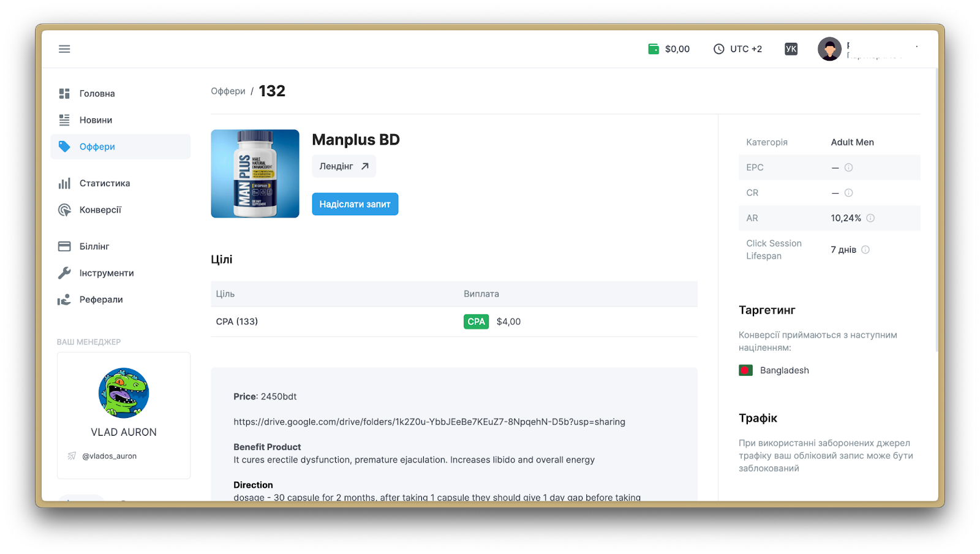Click the Новини list icon
Viewport: 980px width, 554px height.
click(64, 120)
